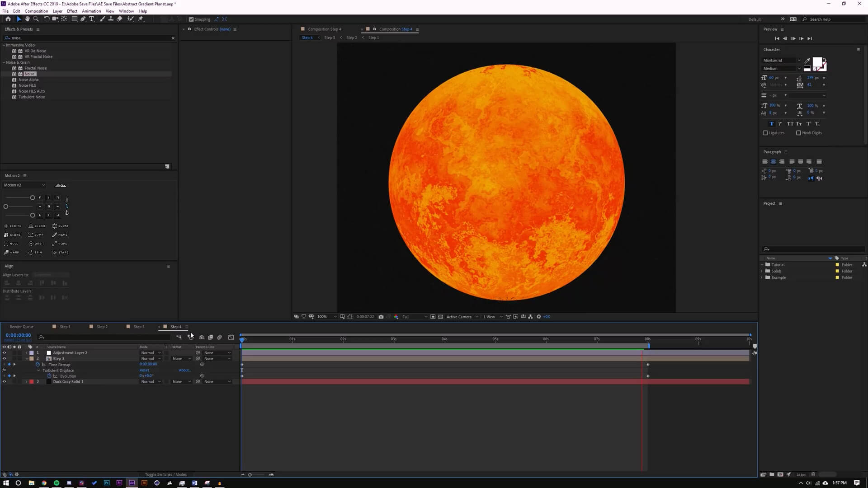
Task: Open the Effect menu
Action: (72, 11)
